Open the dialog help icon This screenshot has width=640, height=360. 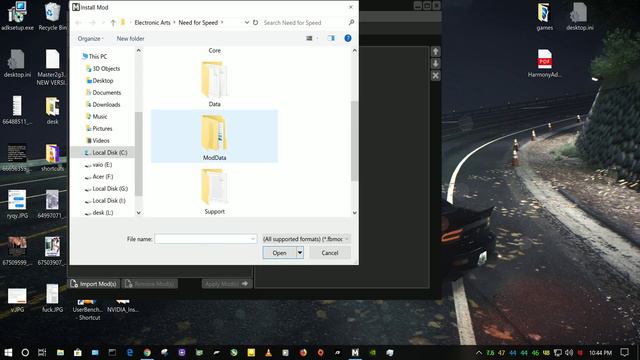coord(348,38)
